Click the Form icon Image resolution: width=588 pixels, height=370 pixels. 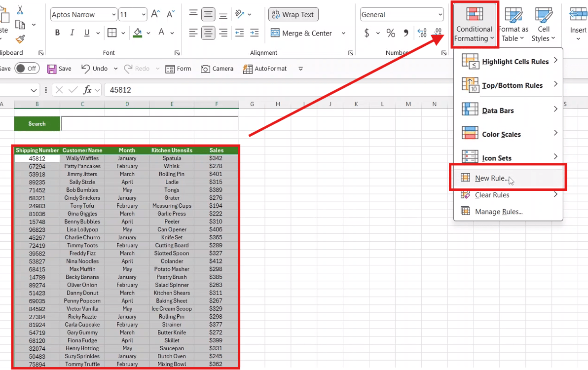coord(179,69)
